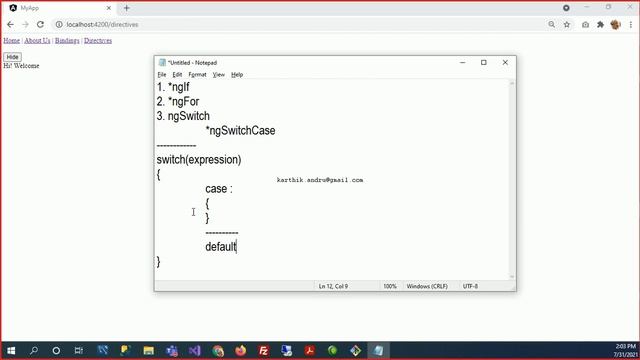
Task: Switch to Chrome in taskbar
Action: [x=218, y=351]
